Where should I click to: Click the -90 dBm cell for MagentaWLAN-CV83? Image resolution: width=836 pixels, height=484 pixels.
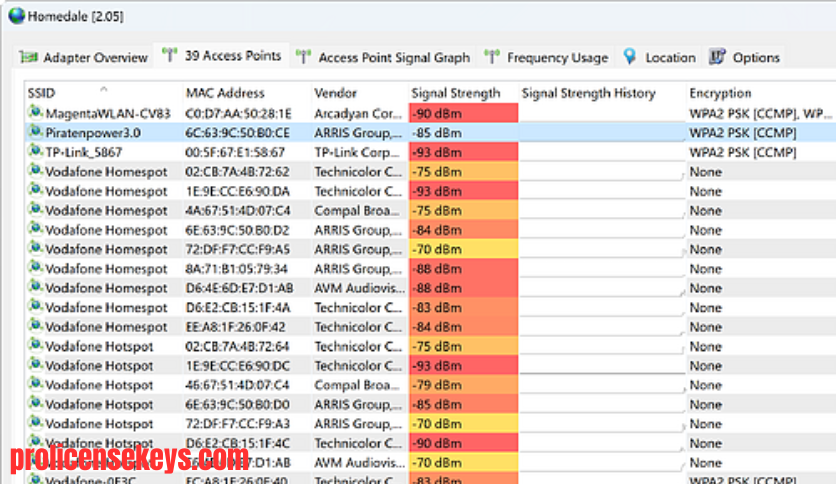pyautogui.click(x=463, y=114)
